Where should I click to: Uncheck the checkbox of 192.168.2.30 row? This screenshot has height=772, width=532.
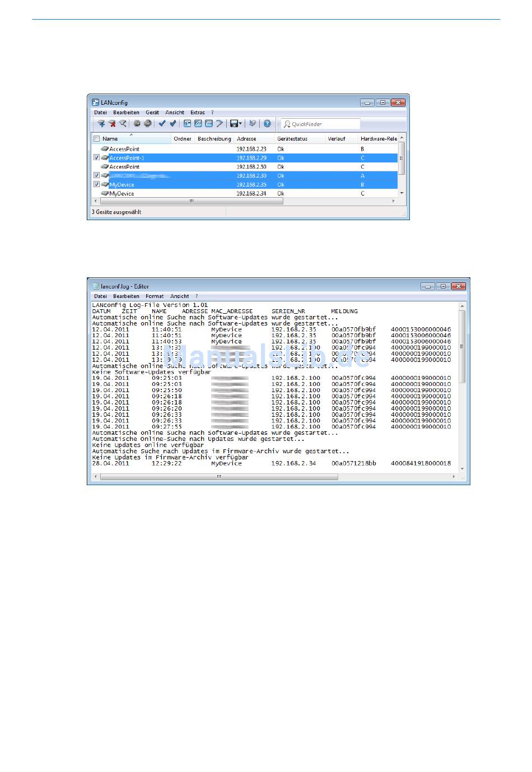[97, 176]
